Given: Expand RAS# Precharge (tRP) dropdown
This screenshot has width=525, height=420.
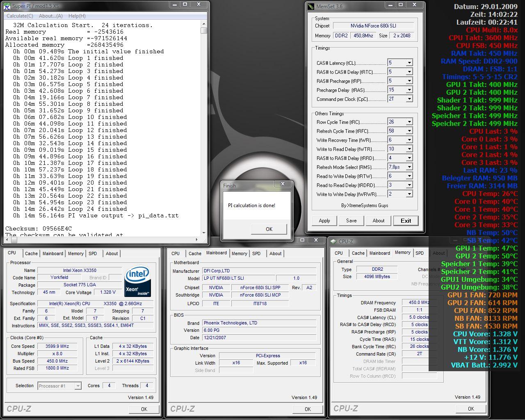Looking at the screenshot, I should [x=409, y=81].
